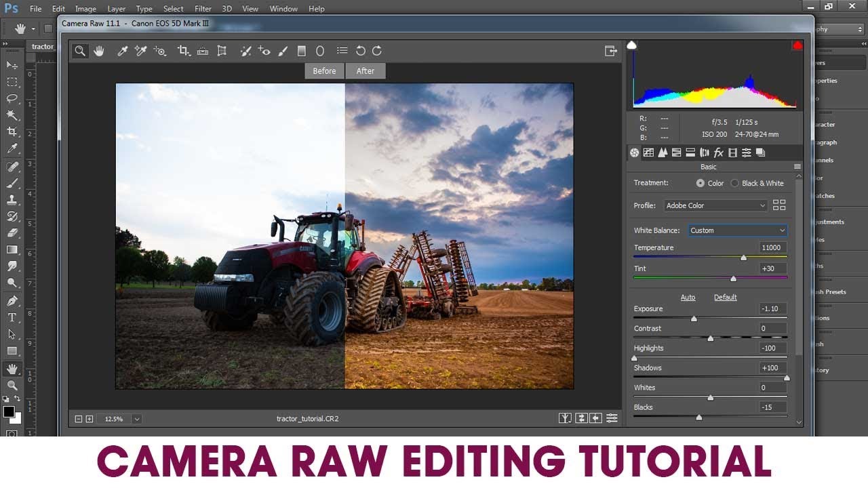Reset tone to Default

pyautogui.click(x=725, y=298)
